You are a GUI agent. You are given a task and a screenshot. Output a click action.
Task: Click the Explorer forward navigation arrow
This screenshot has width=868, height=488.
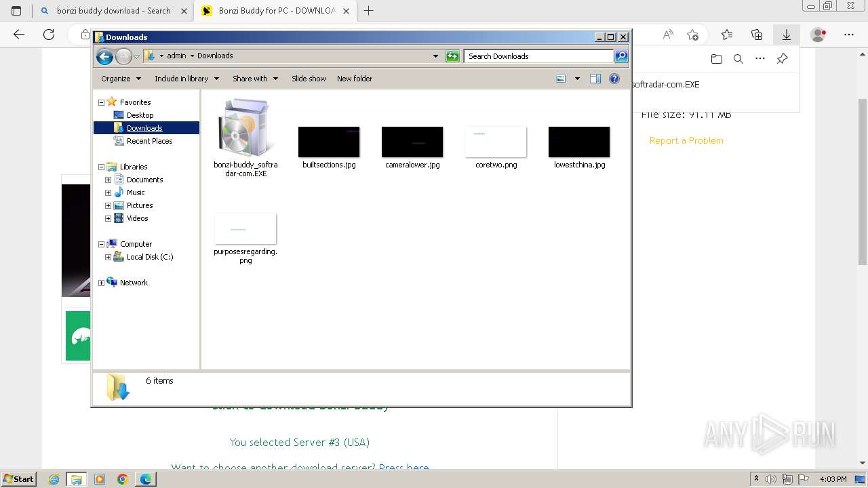pos(123,56)
